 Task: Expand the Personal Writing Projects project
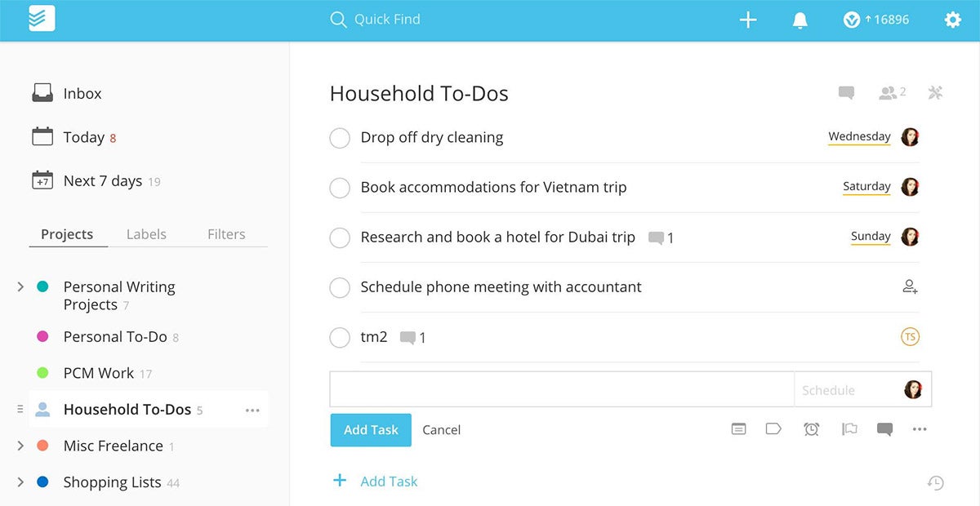[x=20, y=286]
